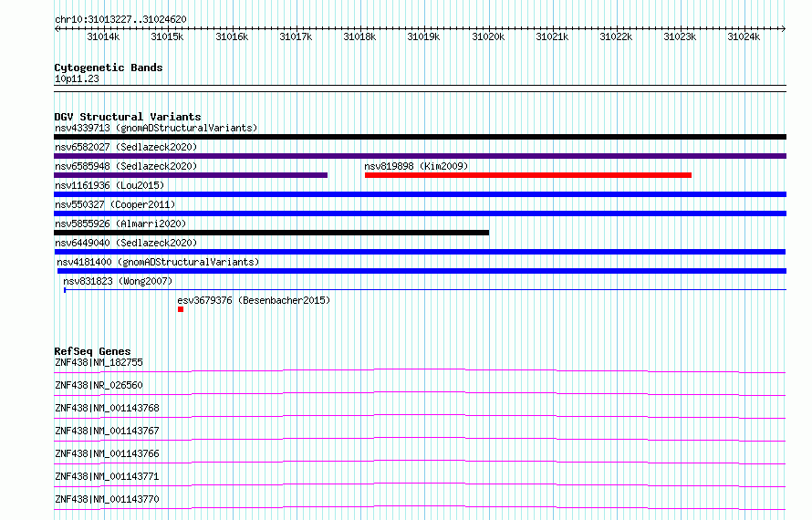Open esv3679376 (Besenbacher2015) label
This screenshot has height=520, width=812.
tap(254, 300)
